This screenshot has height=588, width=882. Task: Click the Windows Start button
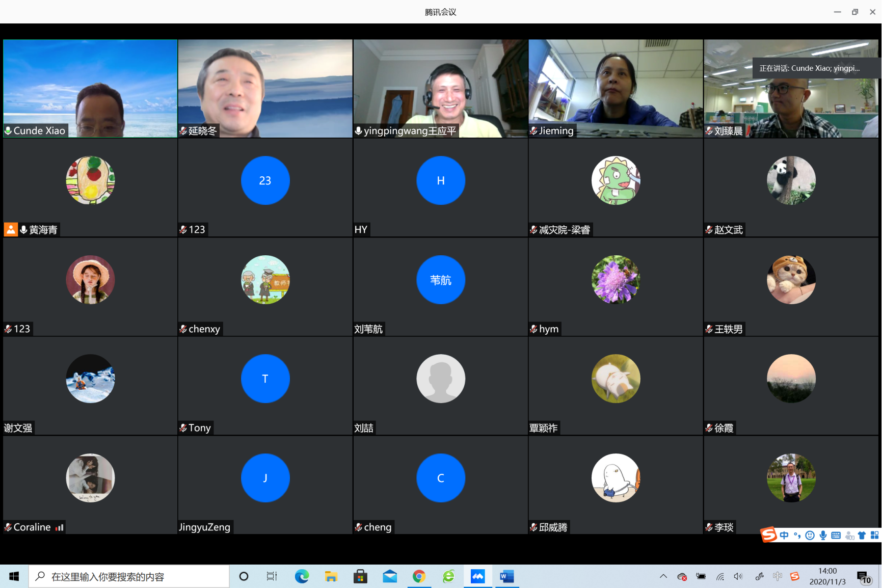coord(14,576)
